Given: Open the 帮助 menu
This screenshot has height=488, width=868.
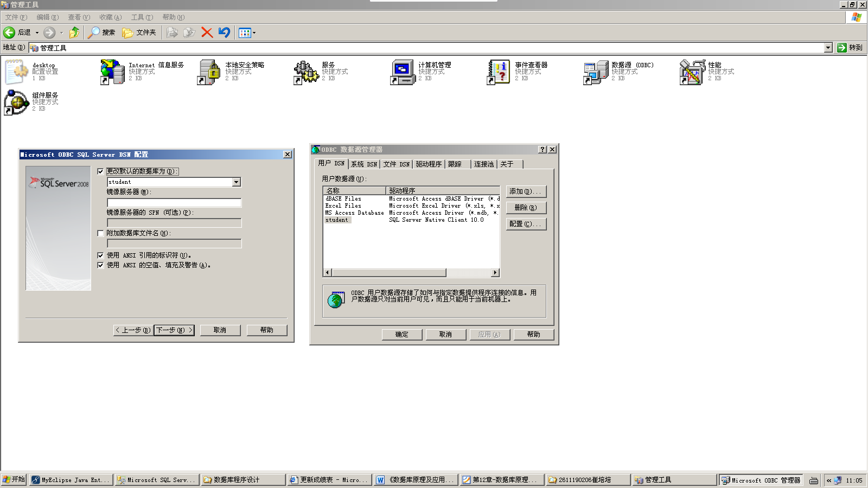Looking at the screenshot, I should (174, 17).
